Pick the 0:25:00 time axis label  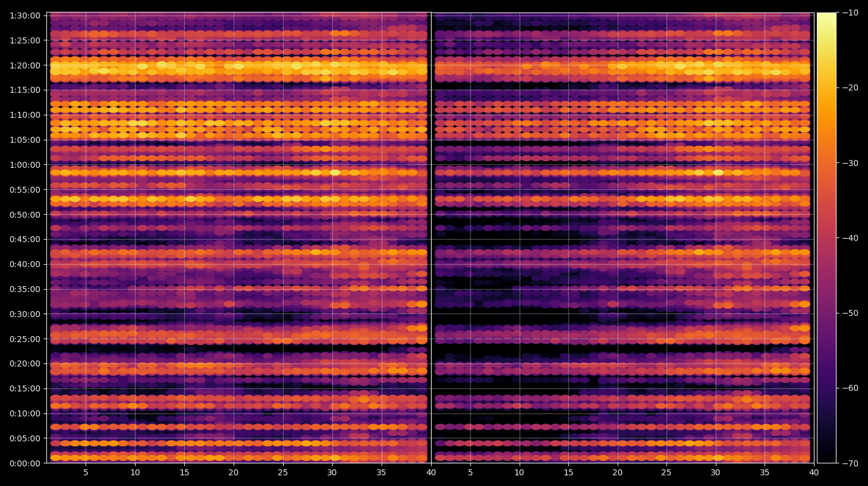pos(25,339)
